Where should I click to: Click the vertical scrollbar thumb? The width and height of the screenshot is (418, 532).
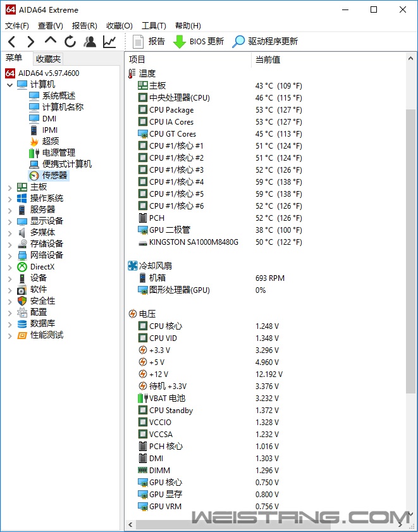coord(411,251)
